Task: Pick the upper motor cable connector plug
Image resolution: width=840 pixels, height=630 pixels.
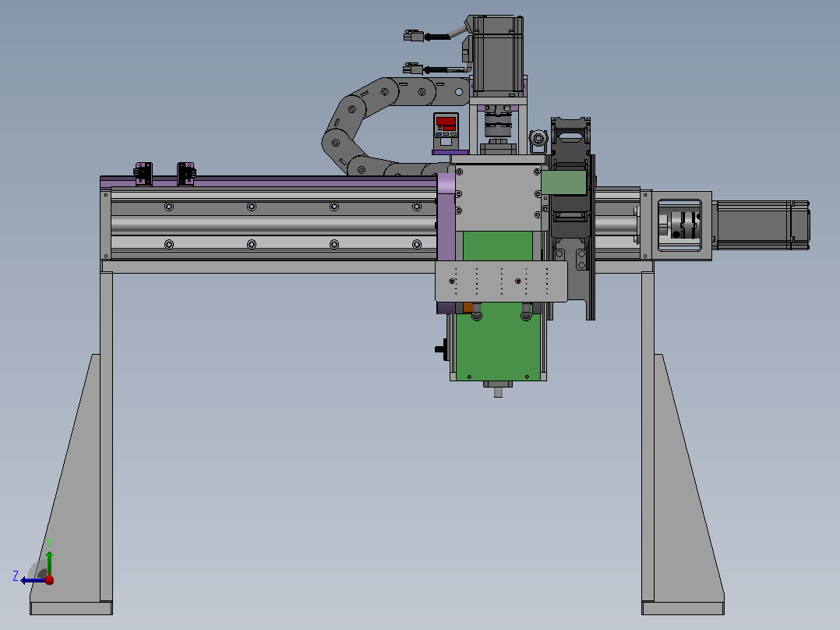Action: click(x=414, y=36)
